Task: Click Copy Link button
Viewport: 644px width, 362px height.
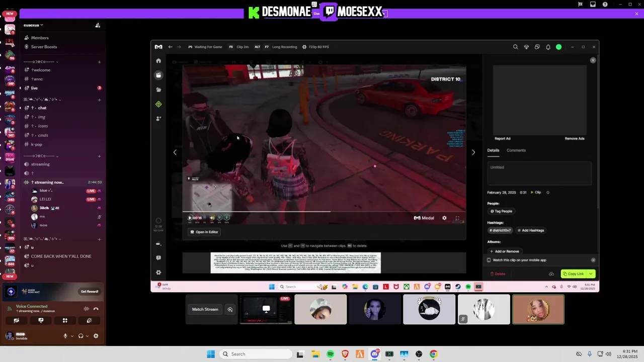Action: [x=574, y=274]
